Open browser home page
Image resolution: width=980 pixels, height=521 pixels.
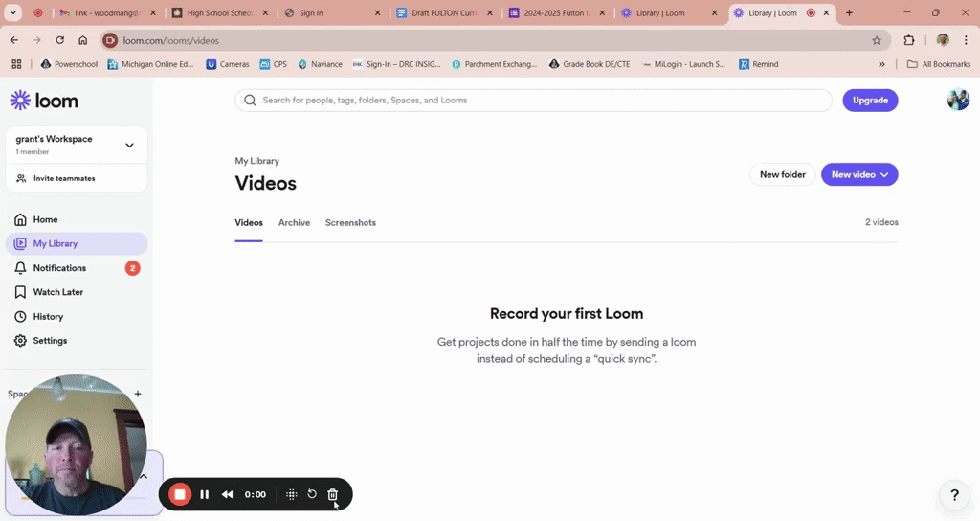click(82, 40)
